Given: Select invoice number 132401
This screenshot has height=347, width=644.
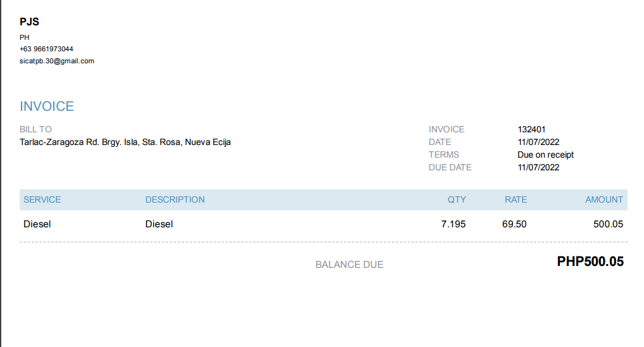Looking at the screenshot, I should click(531, 129).
